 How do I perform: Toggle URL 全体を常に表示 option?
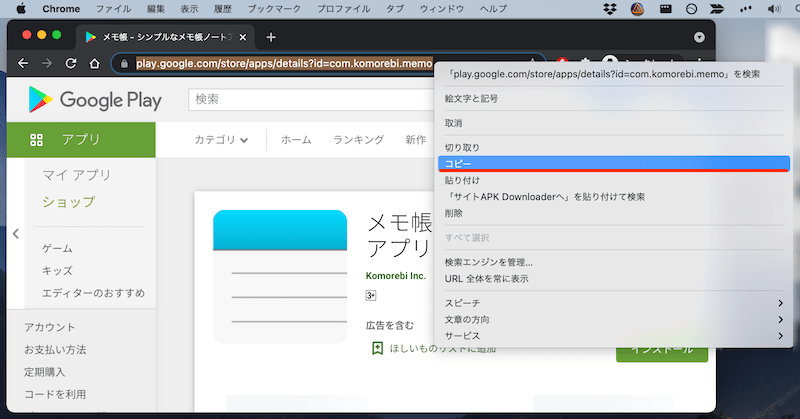point(614,279)
